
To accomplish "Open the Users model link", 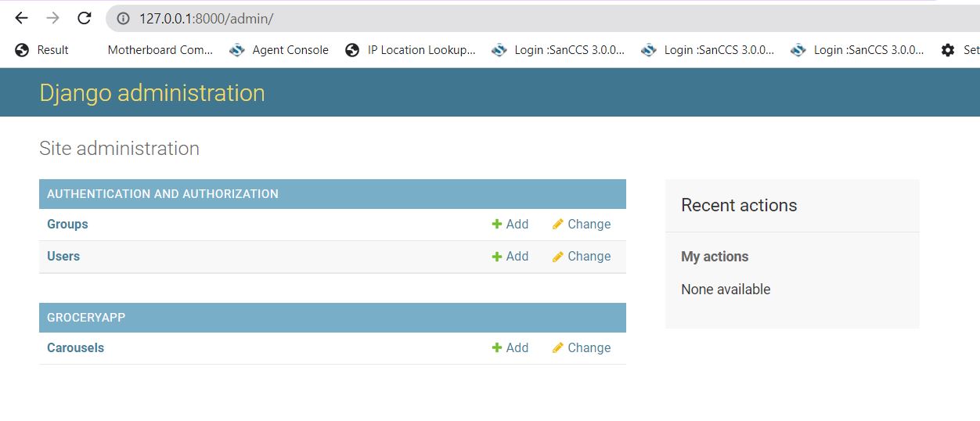I will (x=63, y=257).
